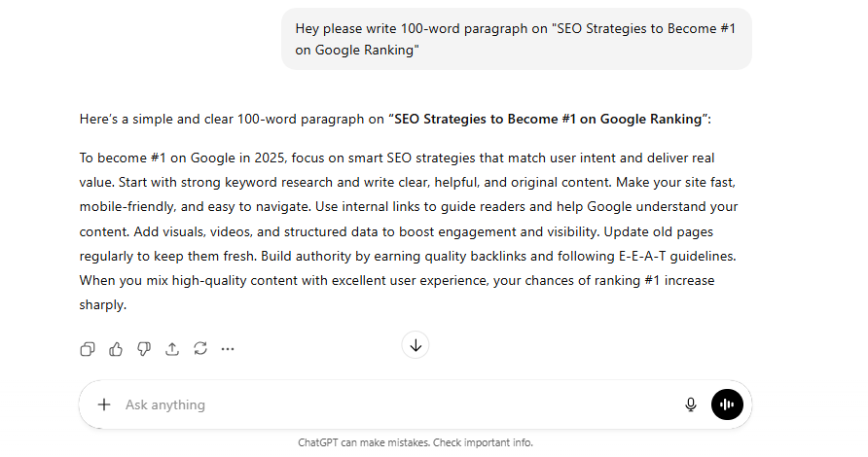Screen dimensions: 868x457
Task: Copy the response with the copy icon
Action: pos(88,348)
